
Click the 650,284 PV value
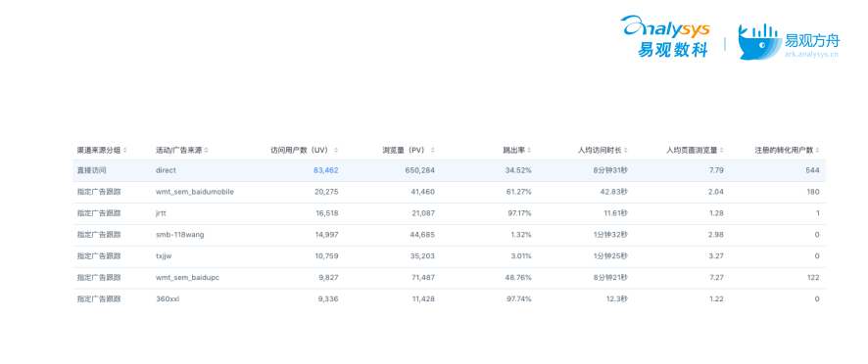pos(420,170)
